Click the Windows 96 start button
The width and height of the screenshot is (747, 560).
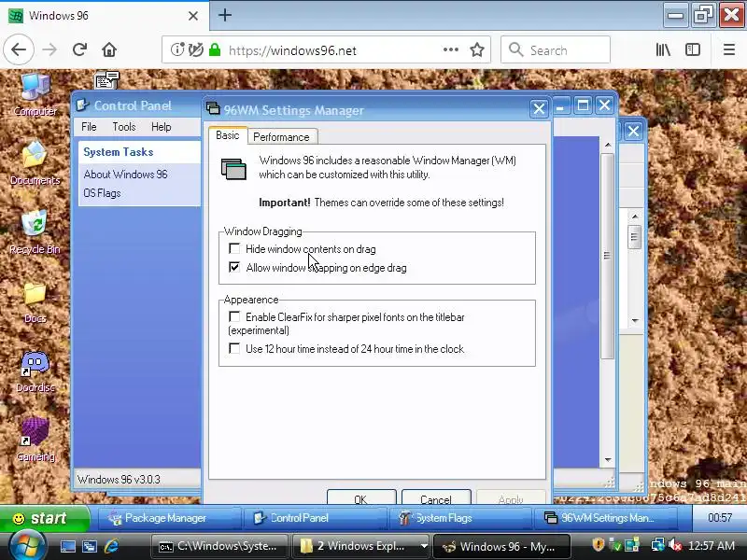pos(45,518)
